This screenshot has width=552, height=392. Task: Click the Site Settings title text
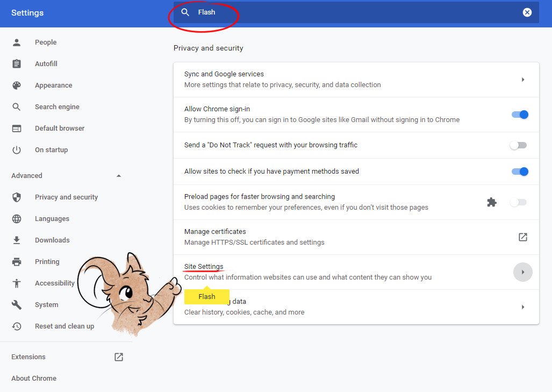coord(204,267)
